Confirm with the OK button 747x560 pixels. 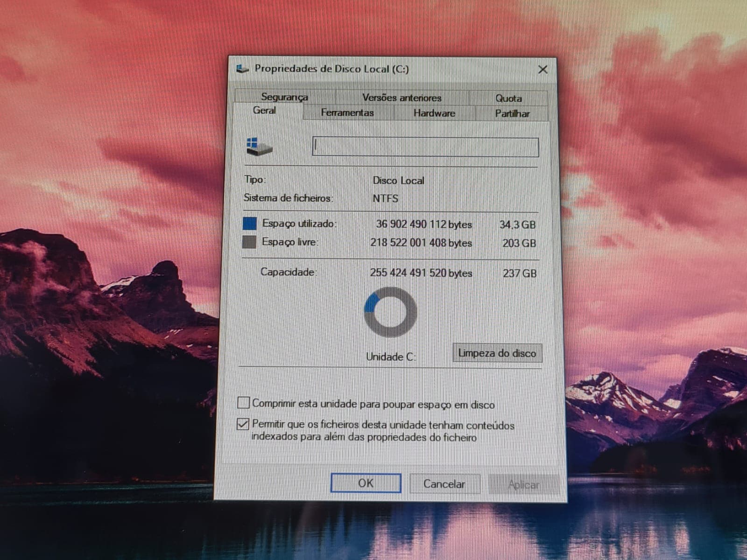(x=366, y=483)
